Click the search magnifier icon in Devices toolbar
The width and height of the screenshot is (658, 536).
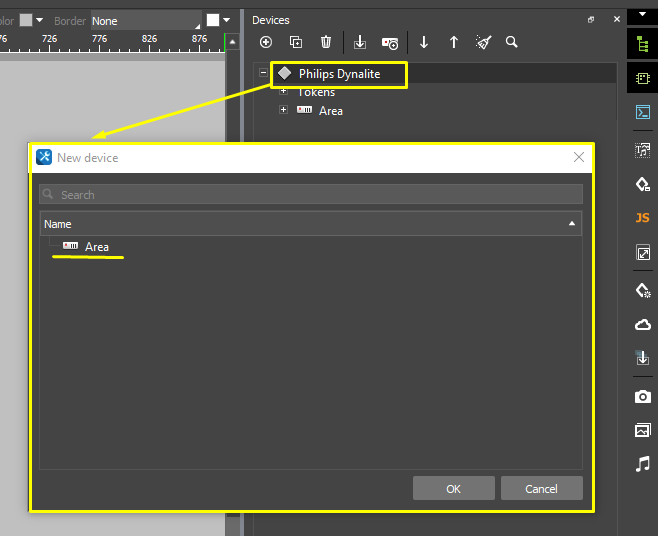(x=512, y=42)
